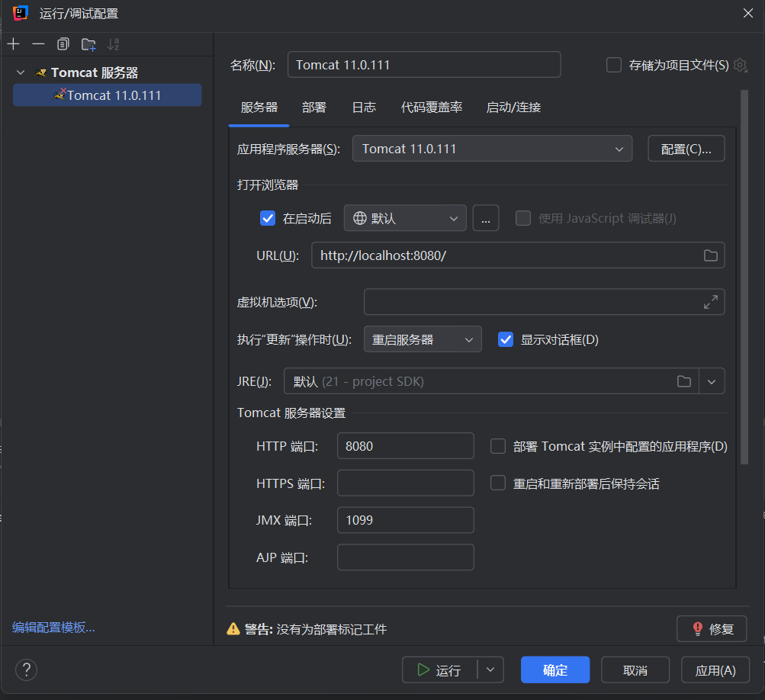Image resolution: width=765 pixels, height=700 pixels.
Task: Close the Run/Debug Configurations dialog
Action: pos(748,13)
